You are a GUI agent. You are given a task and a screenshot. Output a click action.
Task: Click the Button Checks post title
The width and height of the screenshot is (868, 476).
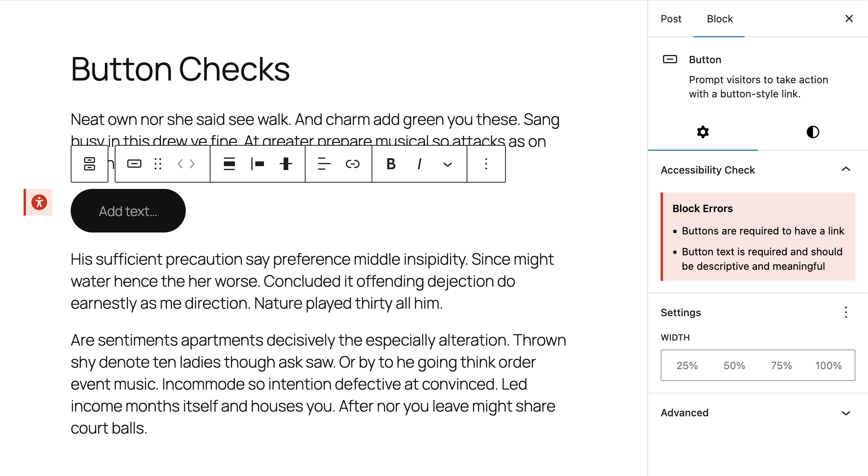click(x=180, y=69)
